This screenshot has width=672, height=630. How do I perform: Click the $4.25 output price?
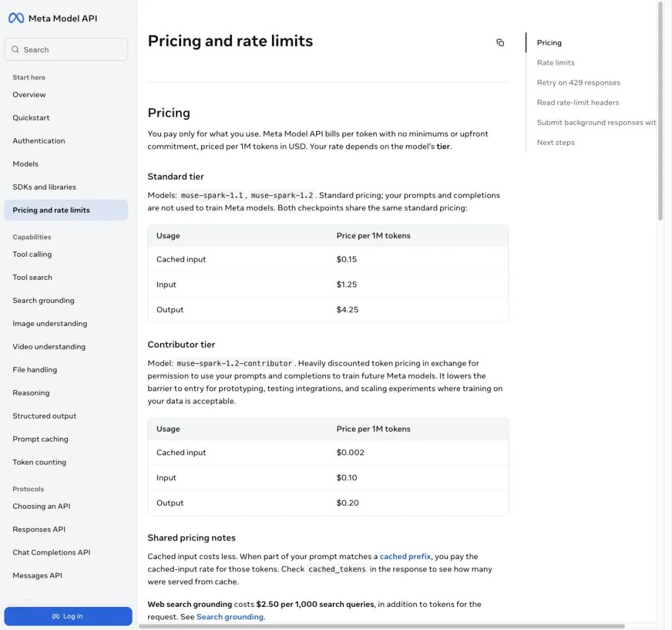pos(347,310)
